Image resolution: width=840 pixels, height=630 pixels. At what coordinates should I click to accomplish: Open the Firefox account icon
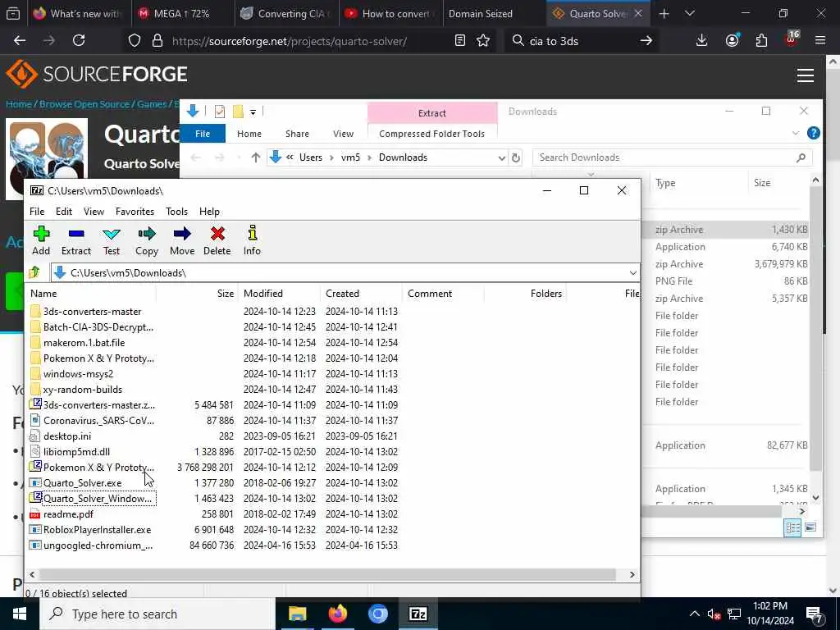point(733,40)
